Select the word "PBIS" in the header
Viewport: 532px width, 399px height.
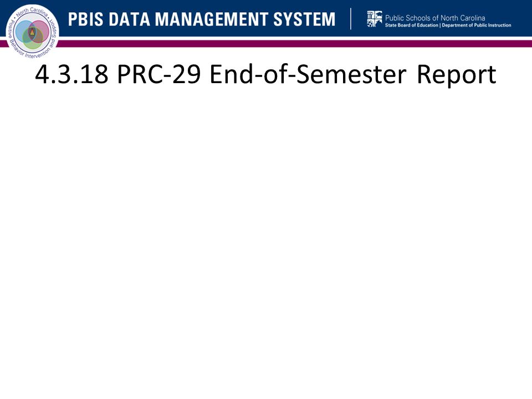pyautogui.click(x=85, y=19)
